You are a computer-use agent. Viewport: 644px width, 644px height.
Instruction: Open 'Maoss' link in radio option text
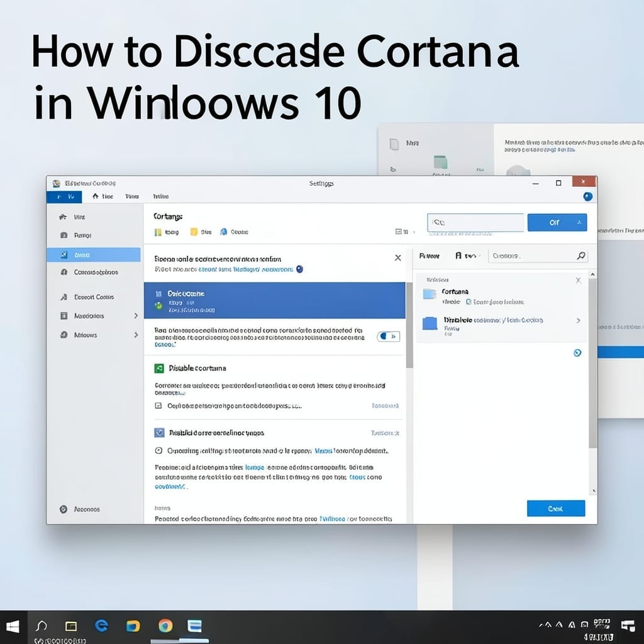[323, 451]
